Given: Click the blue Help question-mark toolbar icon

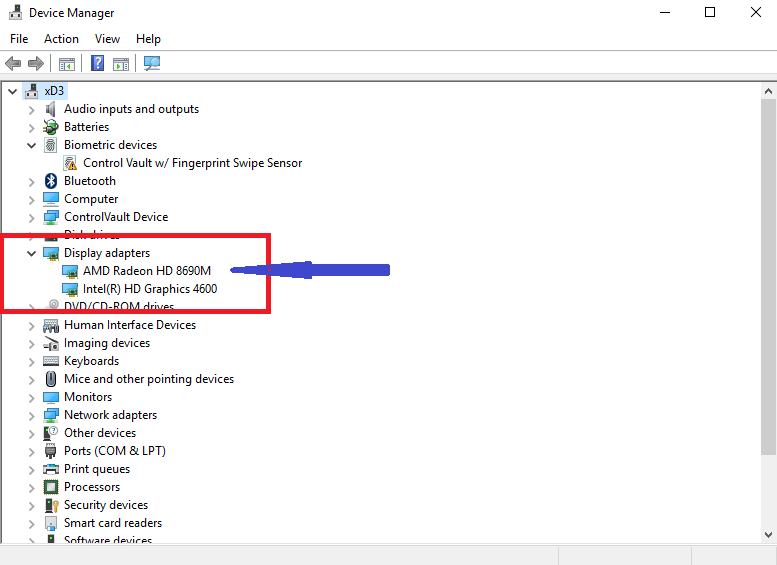Looking at the screenshot, I should 98,64.
